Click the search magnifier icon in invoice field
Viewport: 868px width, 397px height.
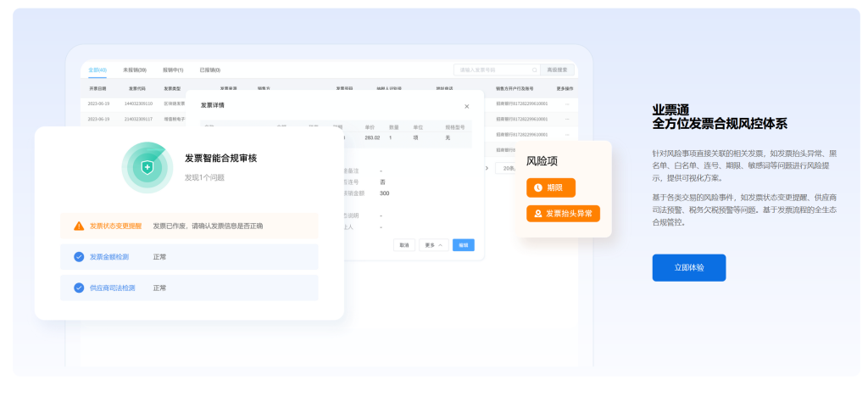[534, 70]
